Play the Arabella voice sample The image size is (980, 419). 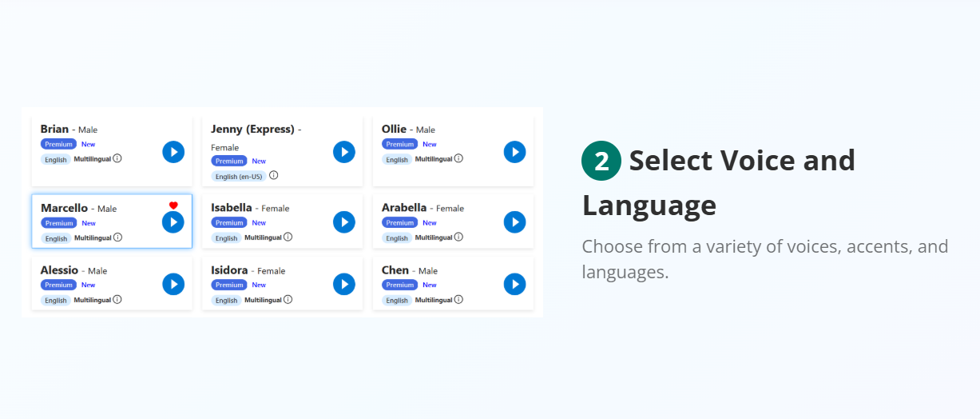point(514,221)
